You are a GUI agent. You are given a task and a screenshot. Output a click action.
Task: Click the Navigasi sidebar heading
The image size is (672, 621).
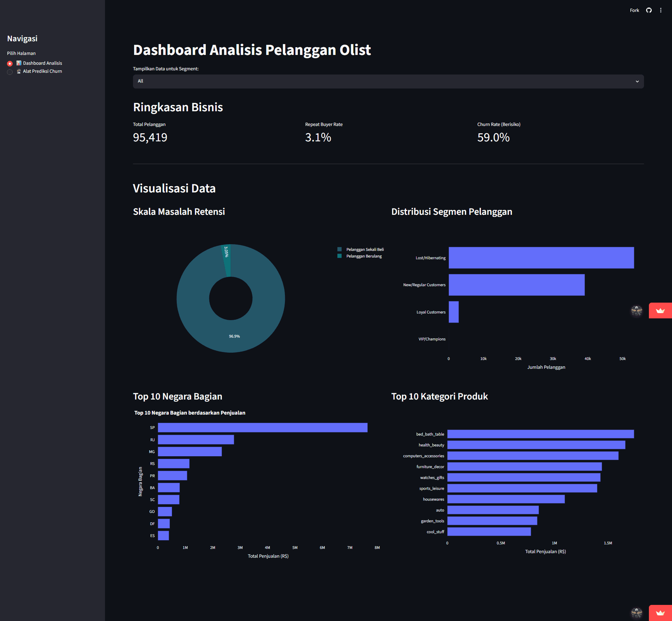tap(22, 38)
